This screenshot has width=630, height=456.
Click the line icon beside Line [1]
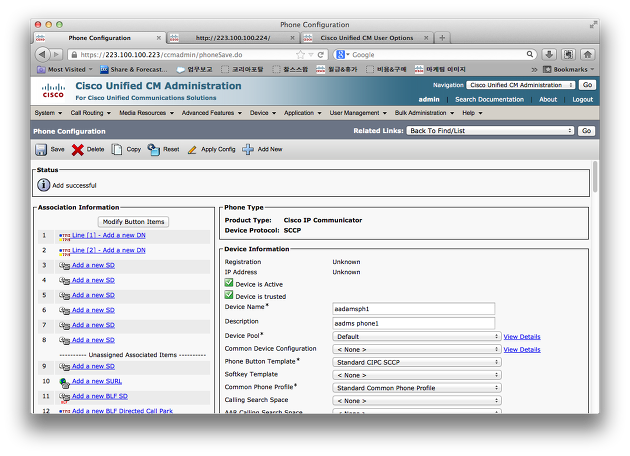click(x=65, y=237)
